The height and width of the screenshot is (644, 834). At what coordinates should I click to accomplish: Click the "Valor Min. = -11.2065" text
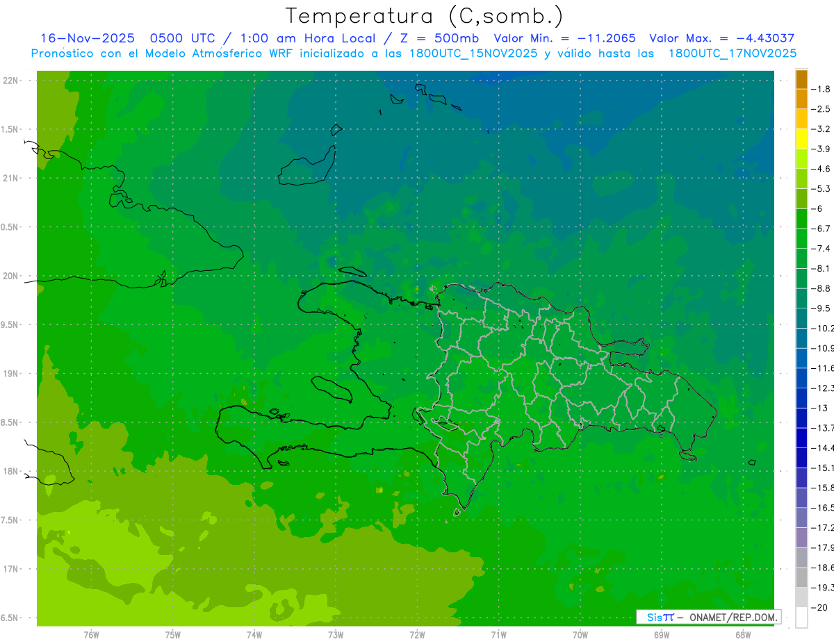click(x=564, y=38)
